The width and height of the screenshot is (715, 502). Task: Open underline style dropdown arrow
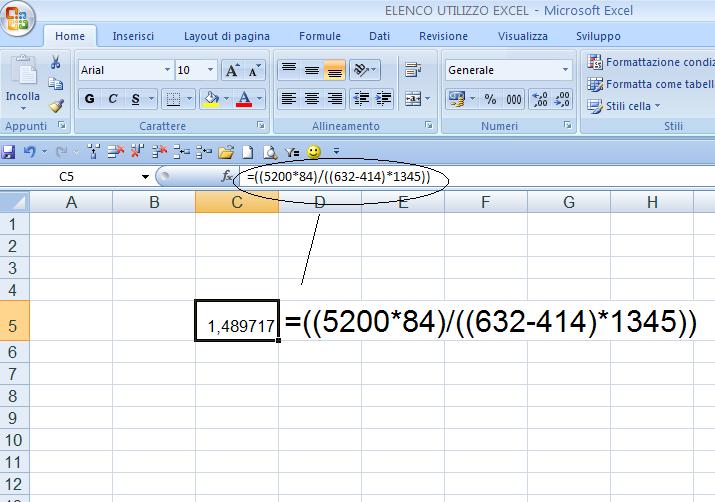151,99
